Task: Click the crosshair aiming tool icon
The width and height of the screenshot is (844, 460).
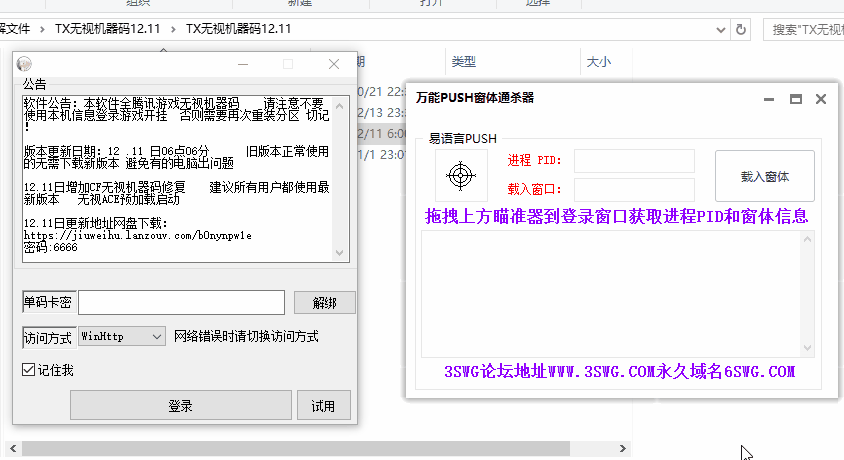Action: click(461, 175)
